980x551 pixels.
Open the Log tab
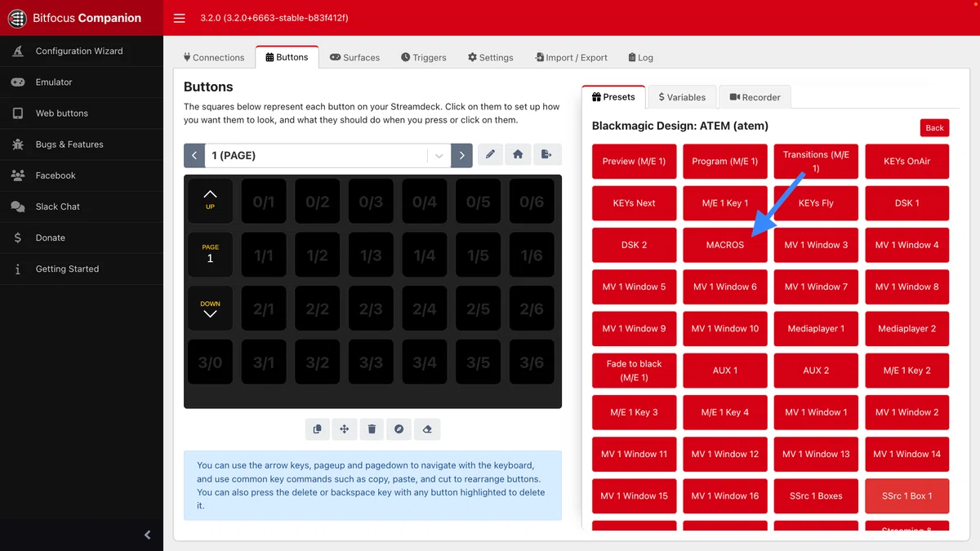coord(640,57)
